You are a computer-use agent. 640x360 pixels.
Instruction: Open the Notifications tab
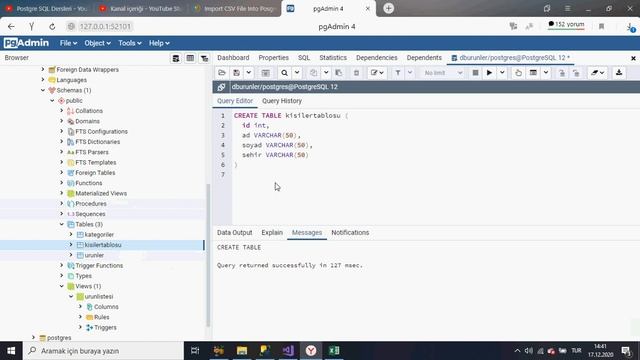coord(350,233)
